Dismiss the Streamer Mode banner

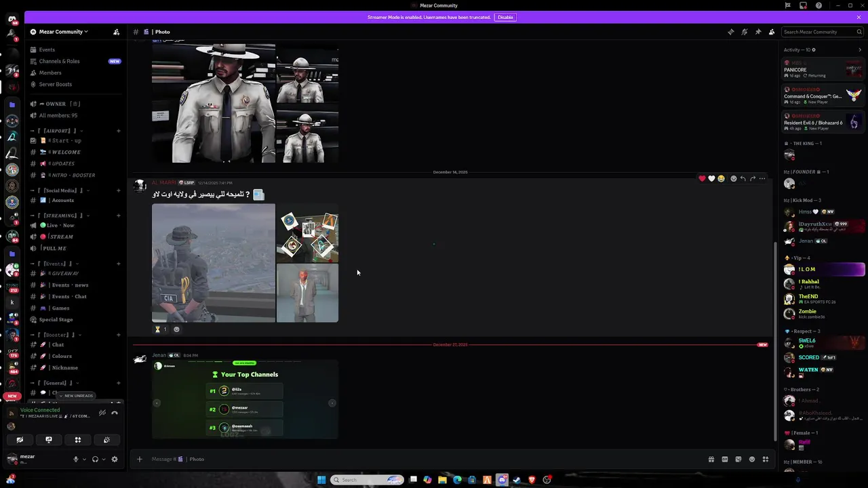[x=859, y=17]
